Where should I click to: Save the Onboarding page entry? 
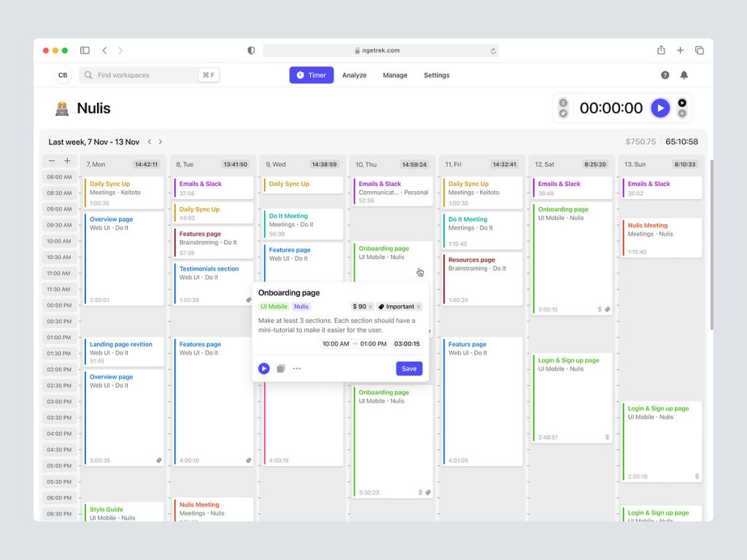click(409, 369)
